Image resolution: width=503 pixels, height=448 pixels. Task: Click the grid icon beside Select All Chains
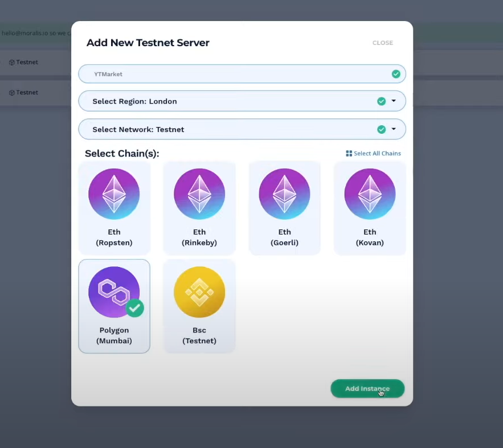(349, 154)
